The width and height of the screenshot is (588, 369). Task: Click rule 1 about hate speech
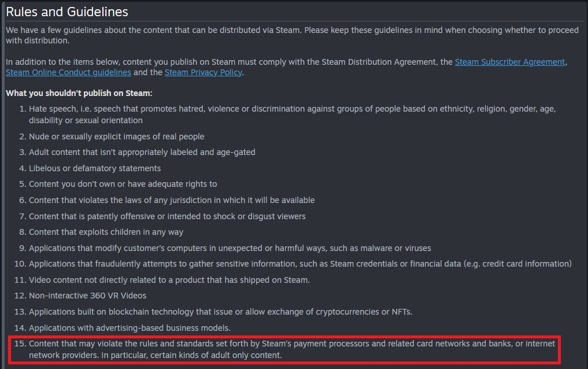(x=292, y=109)
